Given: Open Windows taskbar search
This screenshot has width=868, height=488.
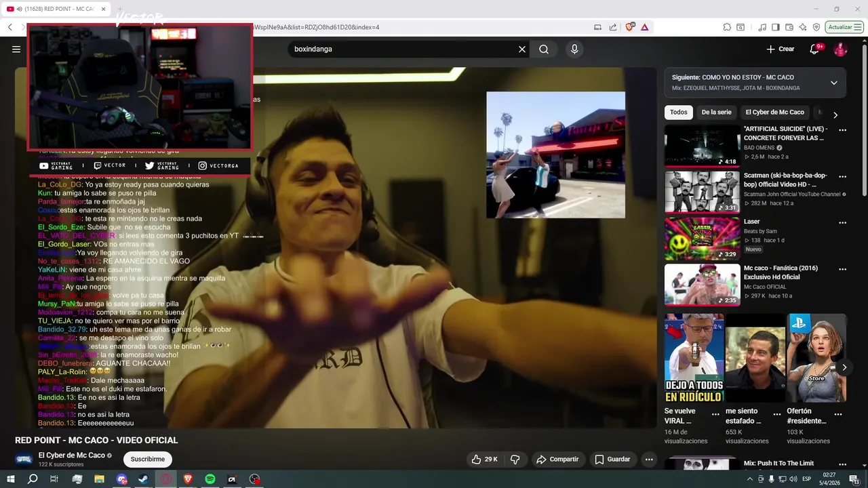Looking at the screenshot, I should (x=33, y=479).
